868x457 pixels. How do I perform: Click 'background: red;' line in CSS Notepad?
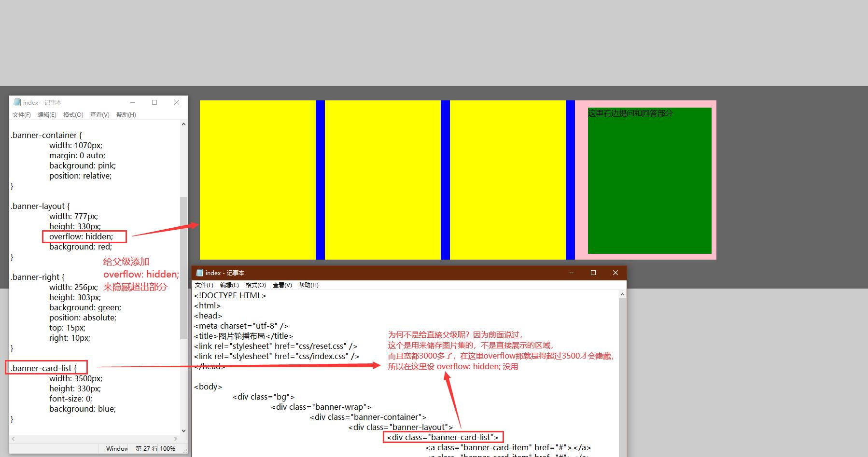81,247
